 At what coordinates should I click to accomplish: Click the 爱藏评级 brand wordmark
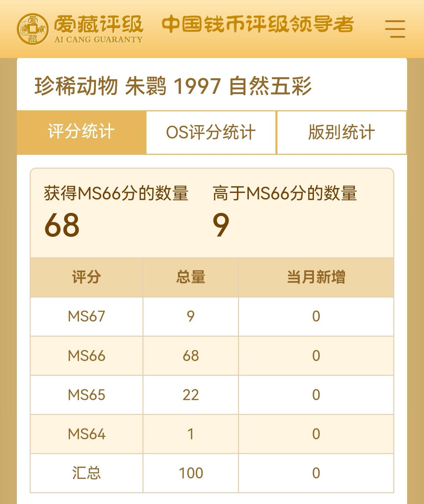(x=99, y=24)
